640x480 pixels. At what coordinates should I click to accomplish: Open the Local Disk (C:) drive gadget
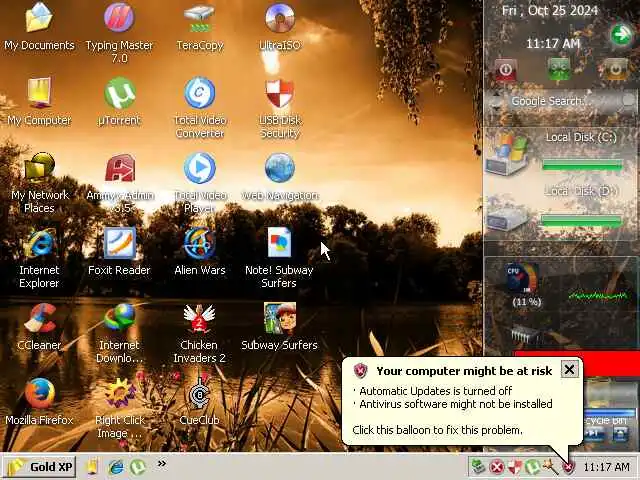click(507, 155)
